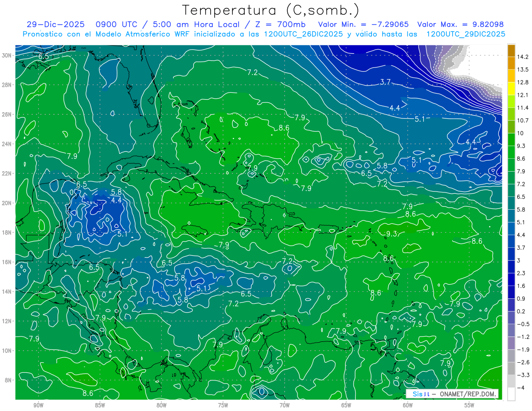Screen dimensions: 532x411
Task: Click the latitude axis label "24N"
Action: point(7,144)
